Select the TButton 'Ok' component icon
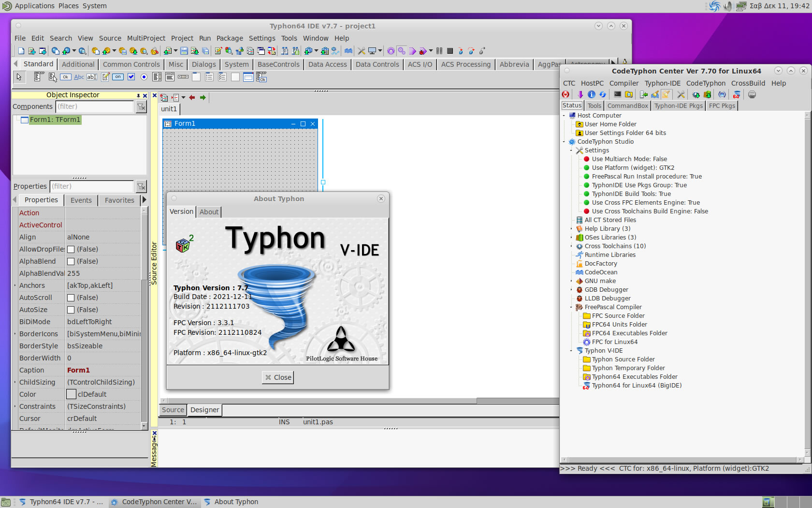812x508 pixels. [66, 77]
